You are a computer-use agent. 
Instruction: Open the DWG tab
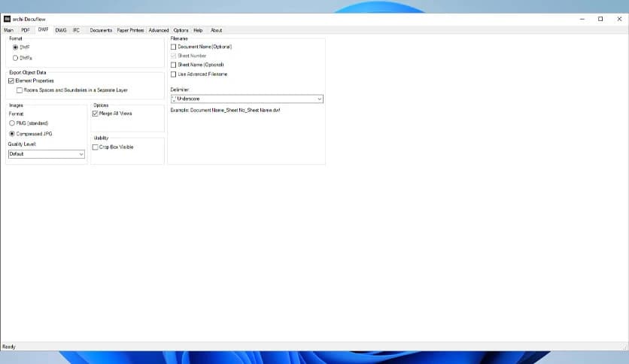[61, 30]
